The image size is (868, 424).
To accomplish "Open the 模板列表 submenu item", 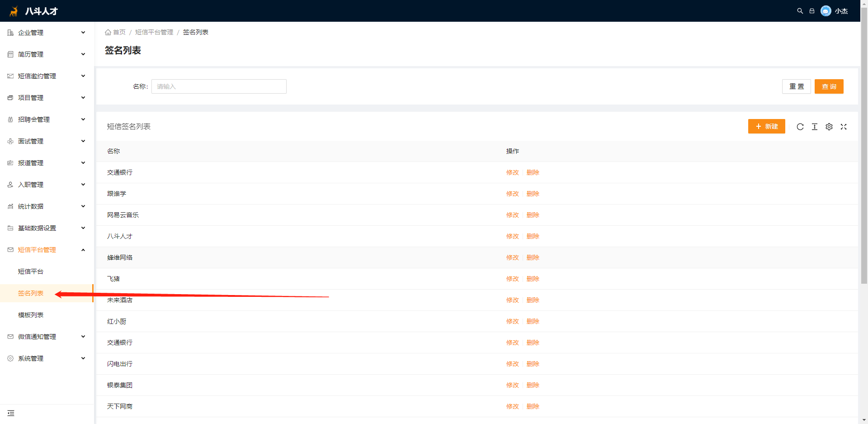I will tap(31, 315).
